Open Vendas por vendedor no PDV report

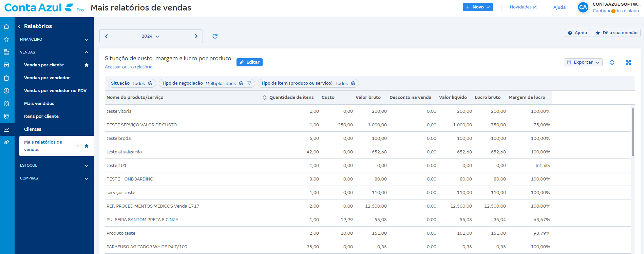(55, 91)
